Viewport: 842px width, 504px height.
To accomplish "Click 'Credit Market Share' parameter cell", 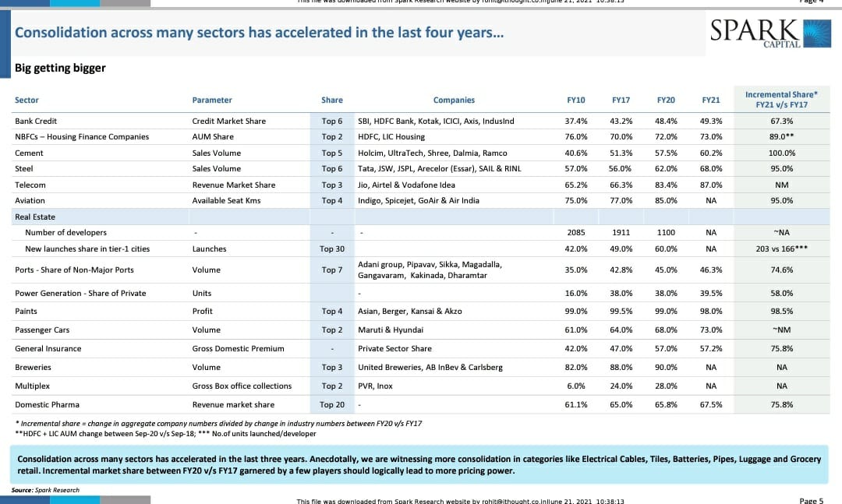I will [x=228, y=121].
